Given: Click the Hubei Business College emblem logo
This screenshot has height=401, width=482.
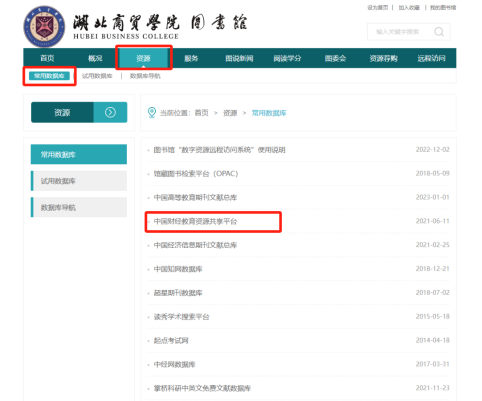Looking at the screenshot, I should click(x=44, y=26).
